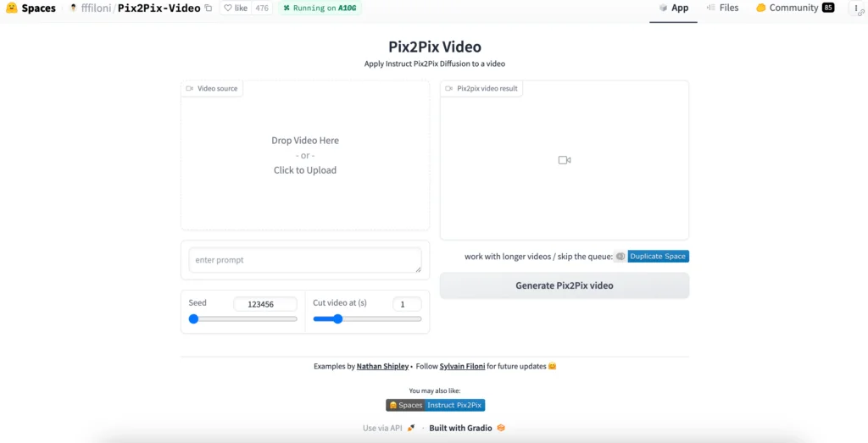
Task: Click the heart like button
Action: pos(236,8)
